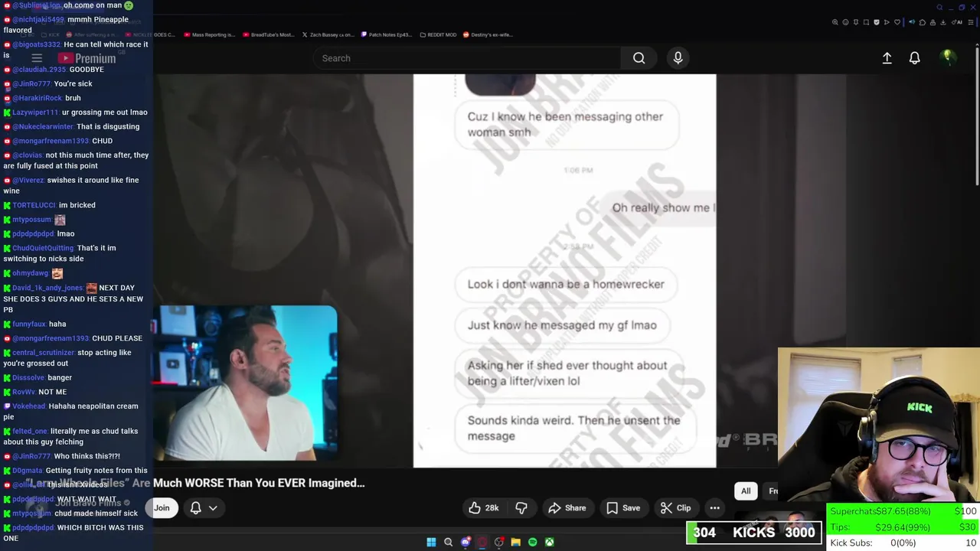This screenshot has height=551, width=980.
Task: Mute the tab with speaker icon
Action: point(912,22)
